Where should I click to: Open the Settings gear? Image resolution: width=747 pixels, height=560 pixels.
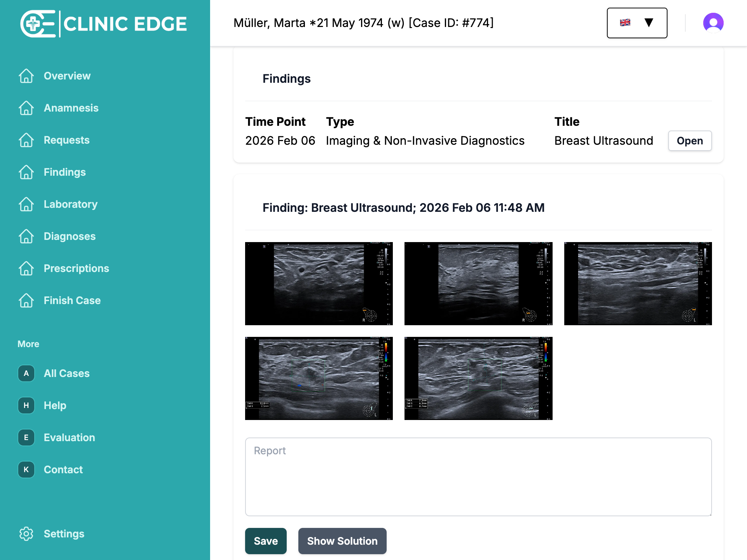pos(26,534)
